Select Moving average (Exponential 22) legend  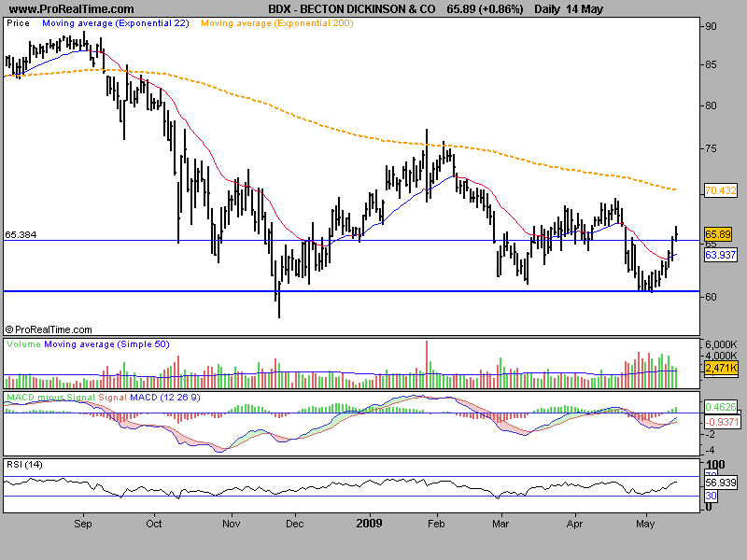[x=116, y=23]
